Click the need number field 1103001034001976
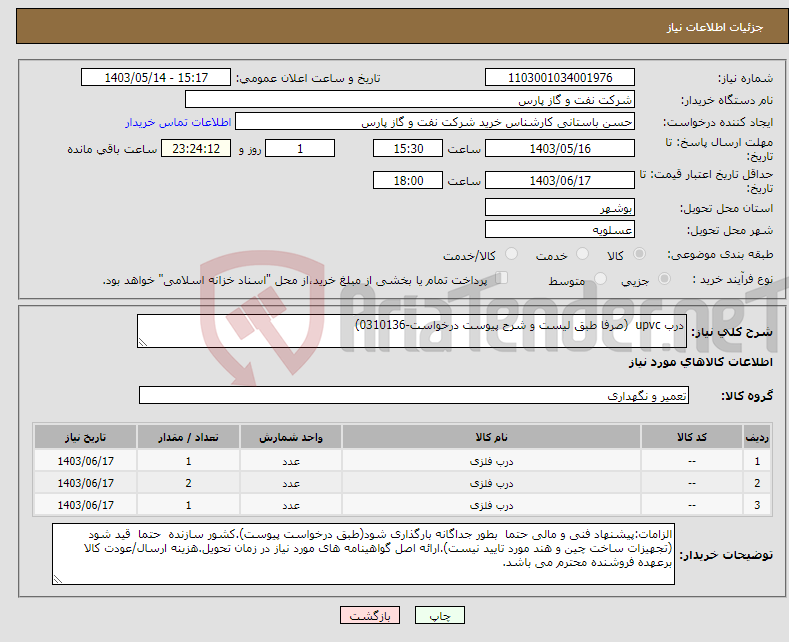This screenshot has width=789, height=642. tap(560, 77)
